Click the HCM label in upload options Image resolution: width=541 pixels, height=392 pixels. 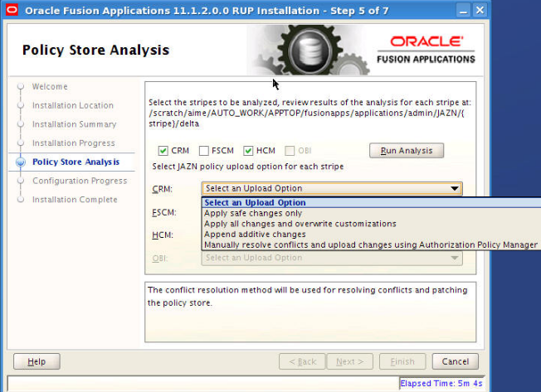tap(163, 235)
